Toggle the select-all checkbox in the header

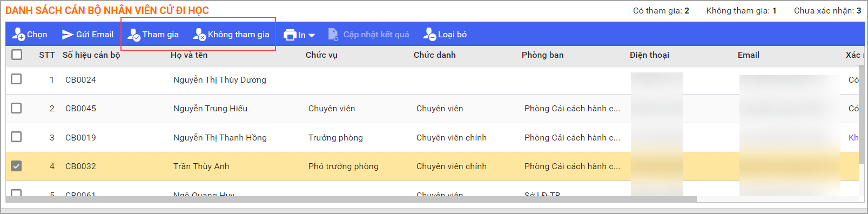[x=17, y=55]
